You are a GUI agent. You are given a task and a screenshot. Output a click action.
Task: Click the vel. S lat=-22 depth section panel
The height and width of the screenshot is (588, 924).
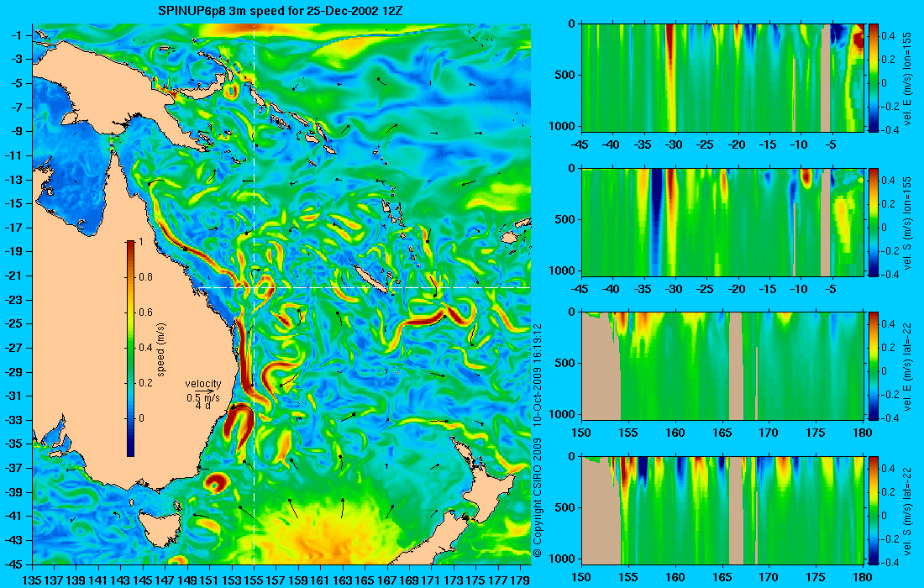722,510
